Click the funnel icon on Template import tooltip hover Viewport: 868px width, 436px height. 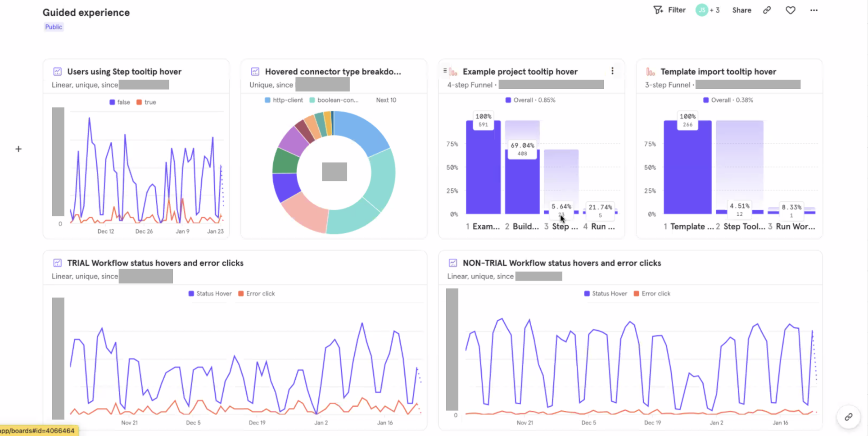[650, 71]
